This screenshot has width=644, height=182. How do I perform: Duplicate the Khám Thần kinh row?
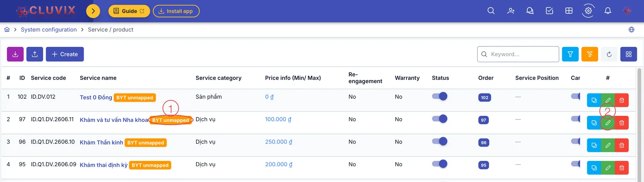click(x=594, y=145)
